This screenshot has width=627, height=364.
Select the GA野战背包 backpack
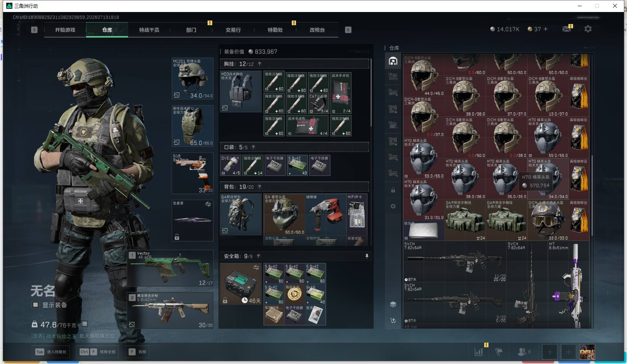241,214
